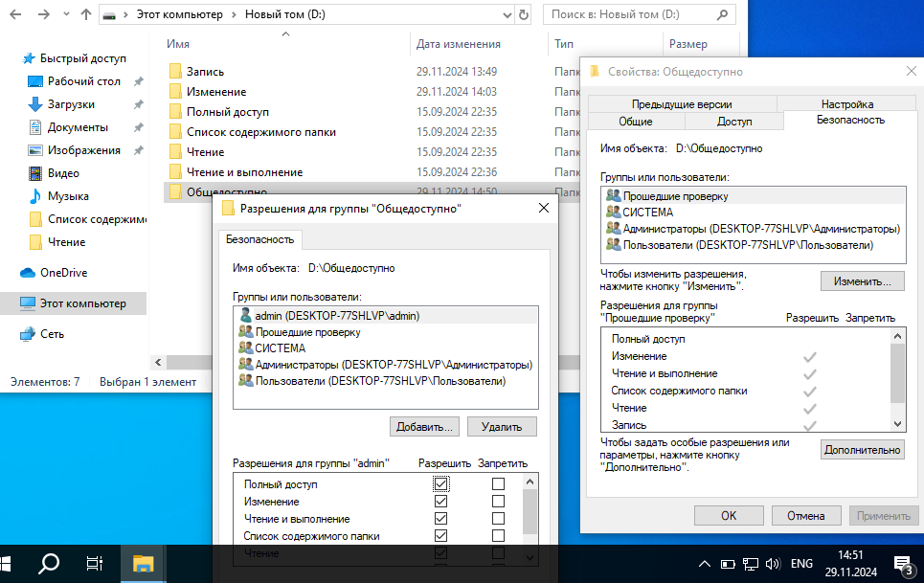This screenshot has height=583, width=924.
Task: Refresh the Explorer address bar
Action: point(524,14)
